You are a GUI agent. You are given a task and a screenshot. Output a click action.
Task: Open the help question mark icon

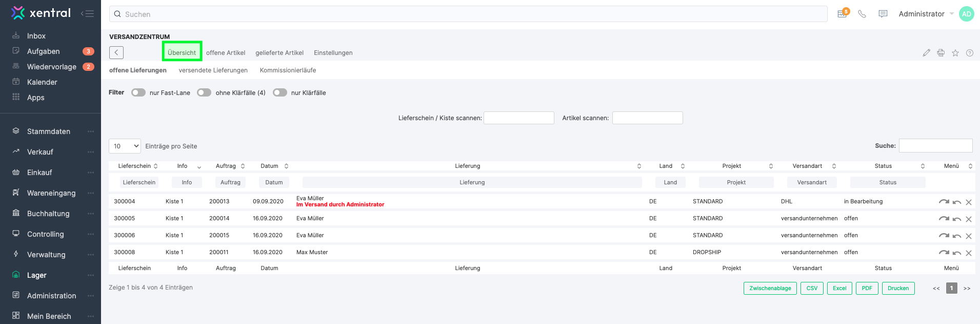[x=969, y=53]
